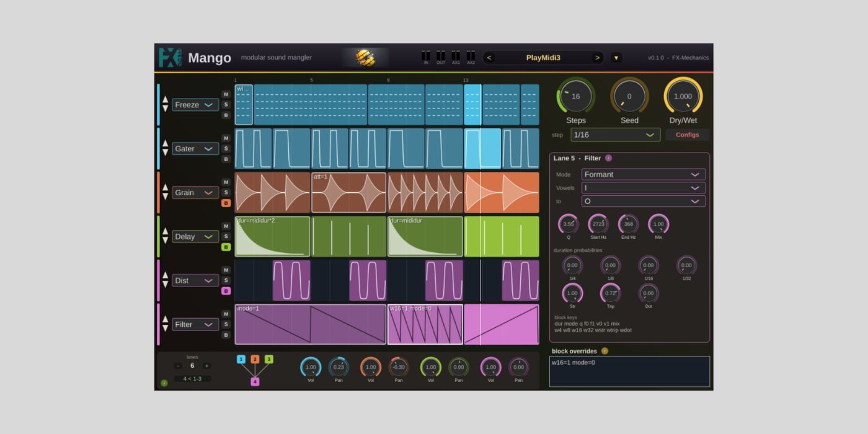Click the Dry/Wet knob
Image resolution: width=868 pixels, height=434 pixels.
point(683,96)
